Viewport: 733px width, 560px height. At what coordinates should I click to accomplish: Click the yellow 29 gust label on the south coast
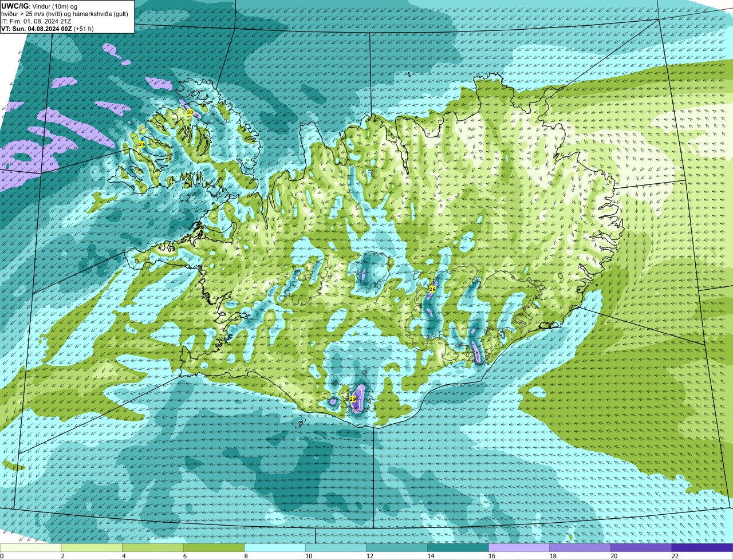click(353, 399)
